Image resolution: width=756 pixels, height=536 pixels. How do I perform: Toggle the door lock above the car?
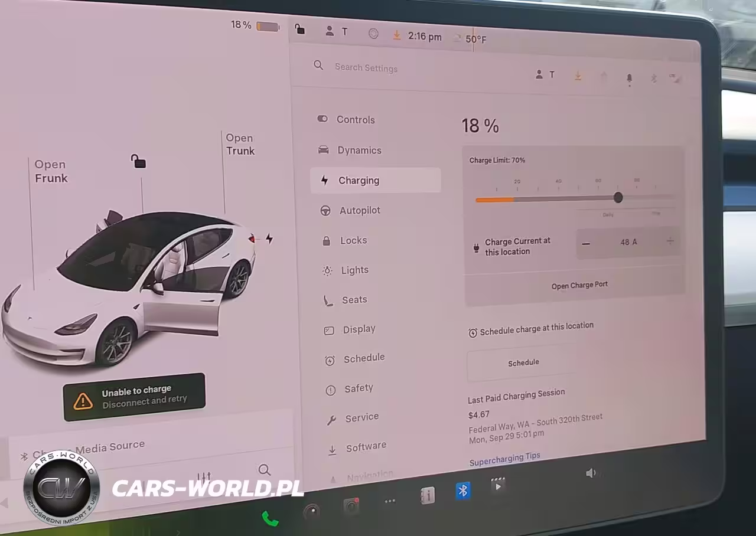pyautogui.click(x=138, y=161)
